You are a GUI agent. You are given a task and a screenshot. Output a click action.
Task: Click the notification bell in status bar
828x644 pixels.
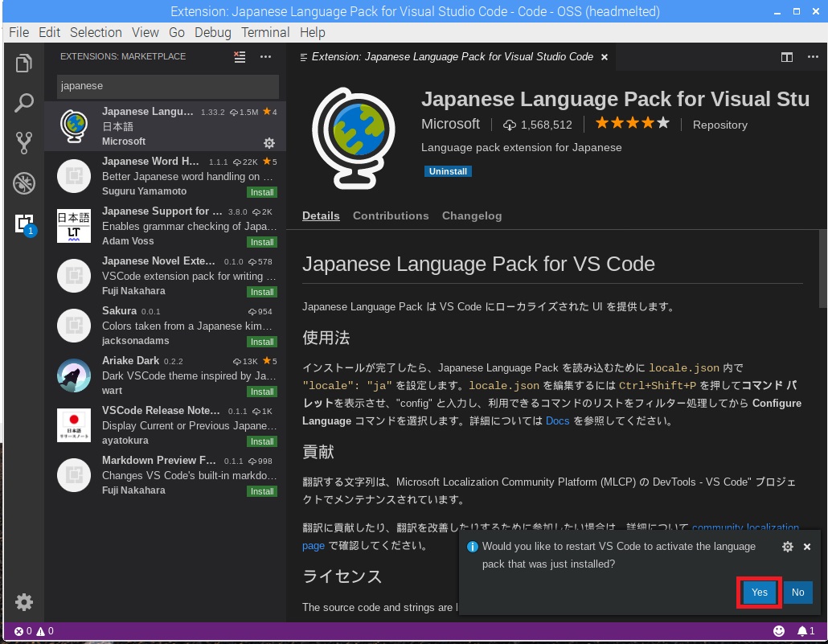(x=805, y=631)
